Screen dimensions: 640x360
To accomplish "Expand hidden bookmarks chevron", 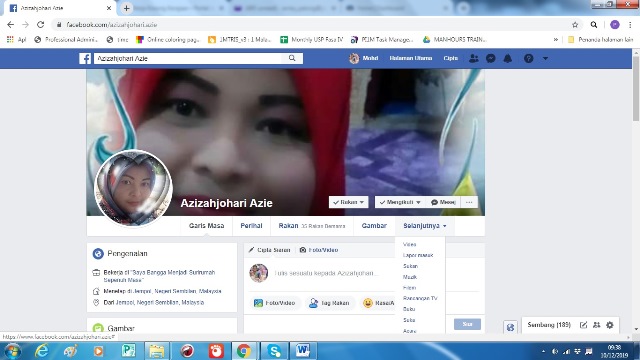I will pos(556,40).
